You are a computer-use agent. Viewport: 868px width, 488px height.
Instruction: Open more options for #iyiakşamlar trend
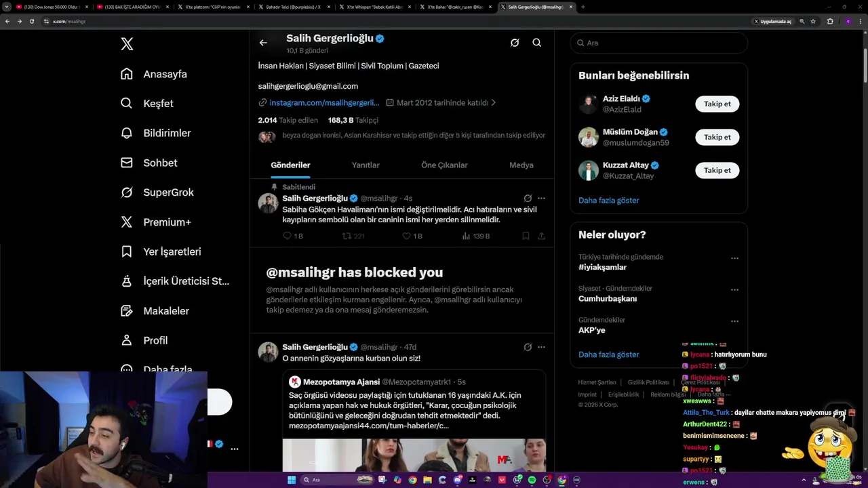coord(734,258)
